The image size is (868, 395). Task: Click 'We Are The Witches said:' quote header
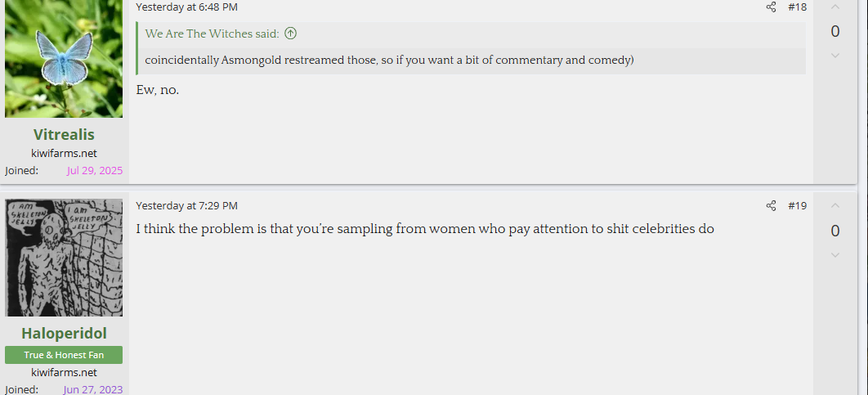[212, 34]
